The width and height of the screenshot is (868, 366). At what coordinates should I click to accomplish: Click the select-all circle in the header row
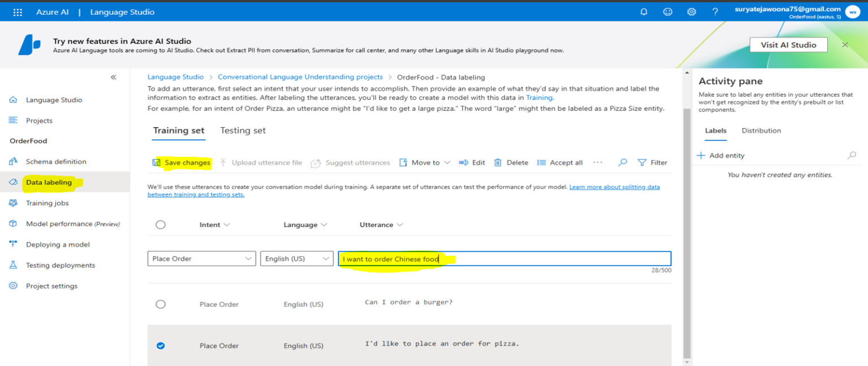click(x=160, y=224)
